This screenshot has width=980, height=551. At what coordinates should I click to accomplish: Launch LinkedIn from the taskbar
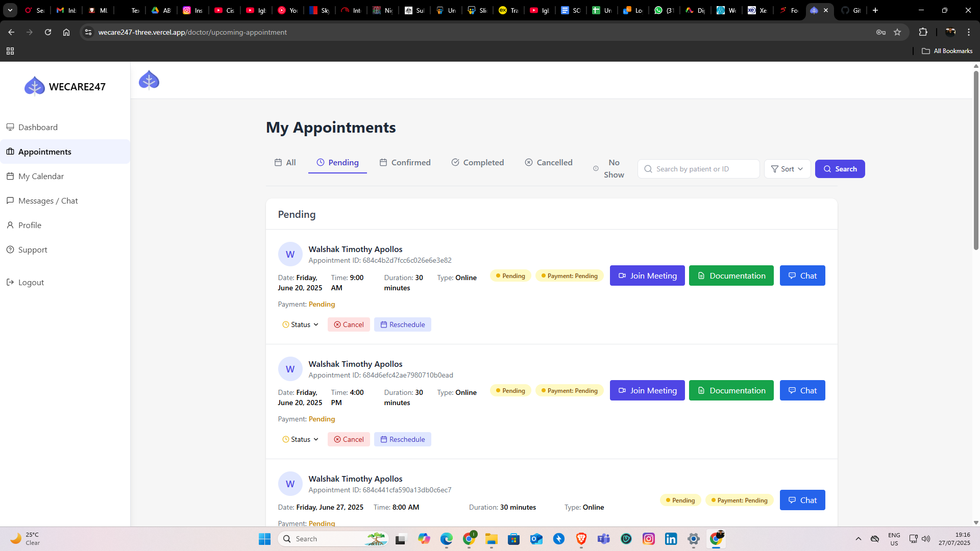[671, 539]
